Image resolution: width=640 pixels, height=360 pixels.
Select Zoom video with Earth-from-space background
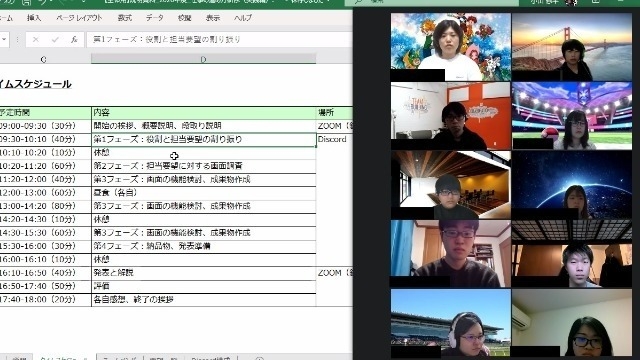coord(572,185)
